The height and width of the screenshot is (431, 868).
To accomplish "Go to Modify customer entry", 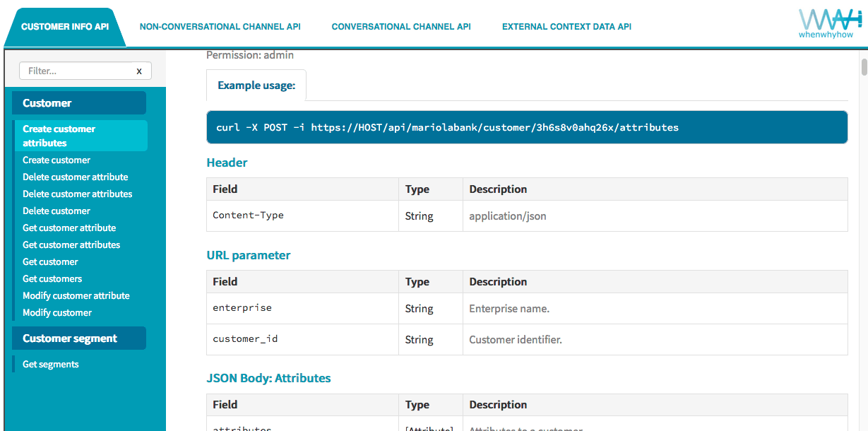I will [57, 313].
